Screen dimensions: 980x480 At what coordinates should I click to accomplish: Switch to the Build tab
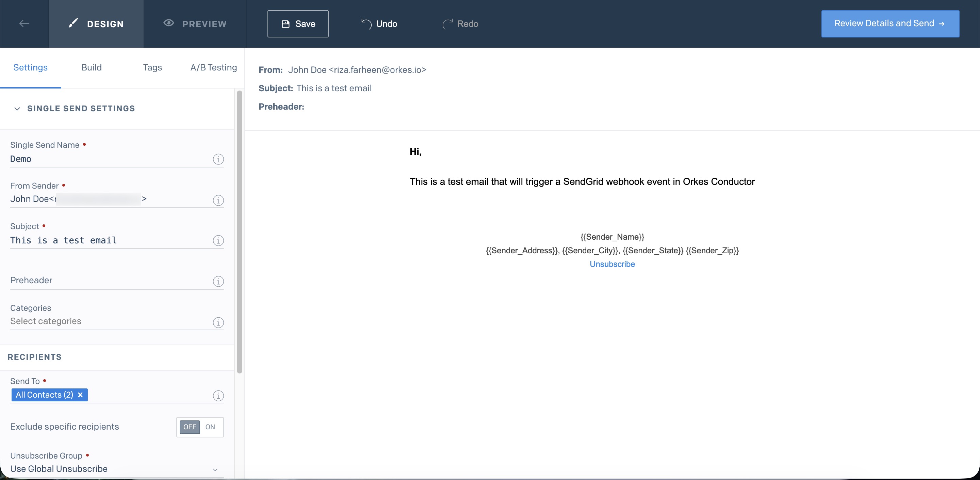(x=91, y=67)
